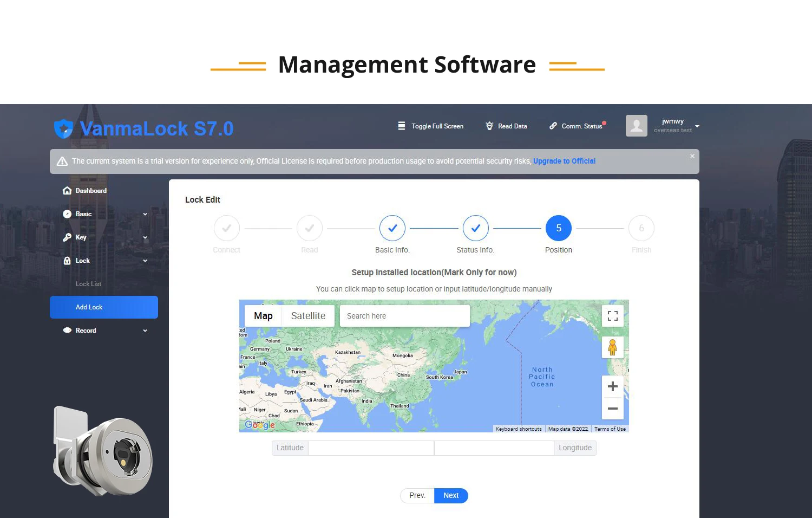Click the Key menu icon
The height and width of the screenshot is (518, 812).
67,237
